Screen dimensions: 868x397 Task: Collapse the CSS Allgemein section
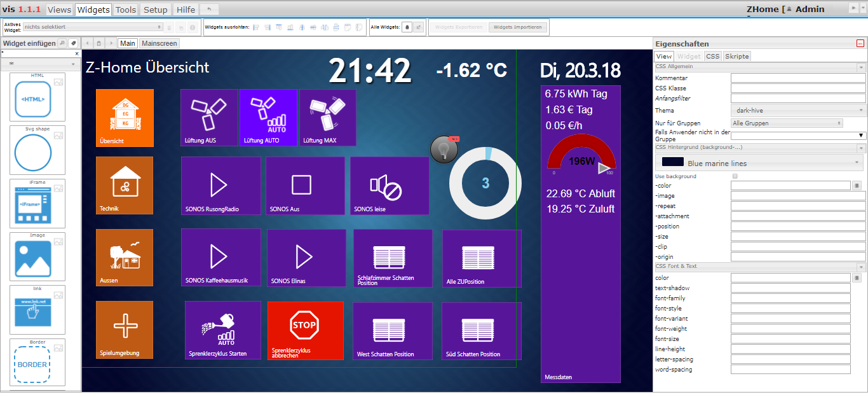click(861, 67)
